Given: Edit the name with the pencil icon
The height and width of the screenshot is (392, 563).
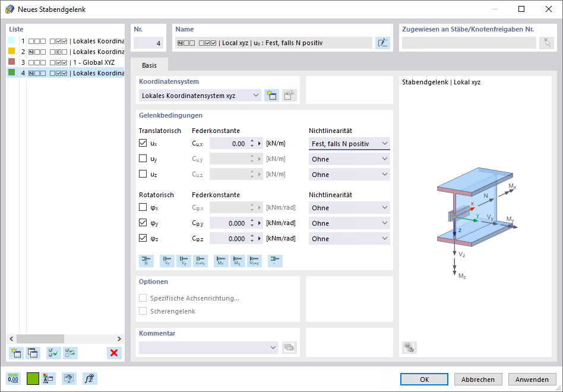Looking at the screenshot, I should (382, 43).
